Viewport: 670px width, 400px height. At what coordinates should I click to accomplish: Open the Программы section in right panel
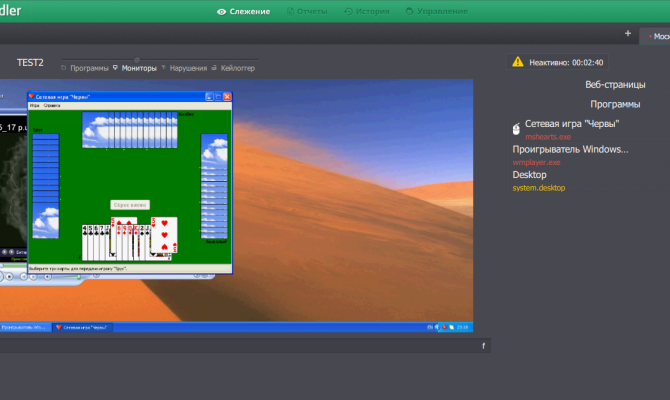(615, 104)
